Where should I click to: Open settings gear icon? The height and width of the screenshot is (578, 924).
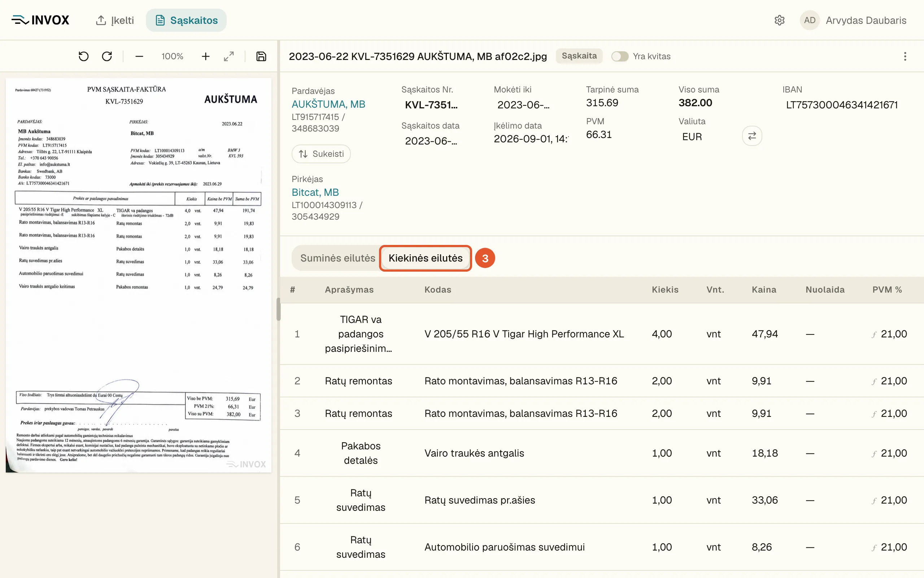779,20
